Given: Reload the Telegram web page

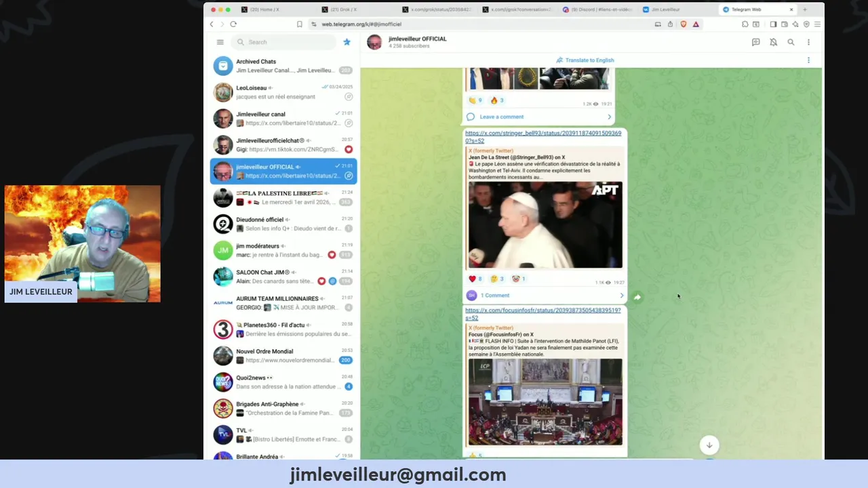Looking at the screenshot, I should click(x=233, y=24).
